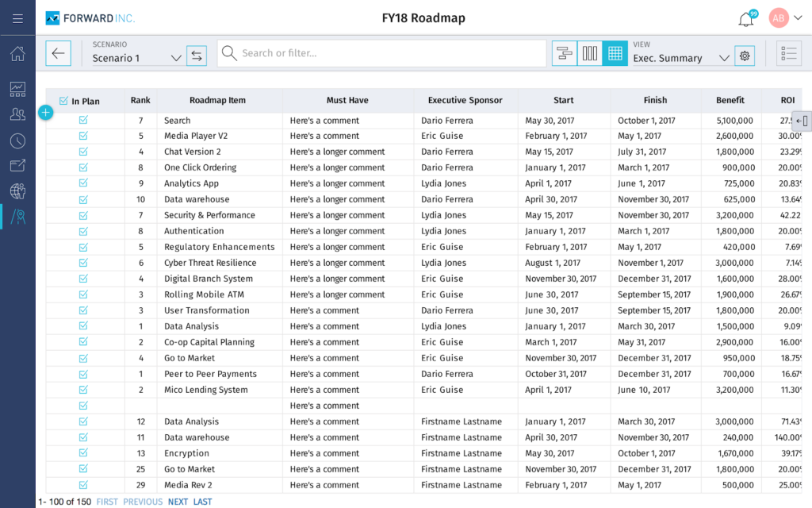Sort by Benefit column header
This screenshot has width=812, height=508.
[730, 101]
